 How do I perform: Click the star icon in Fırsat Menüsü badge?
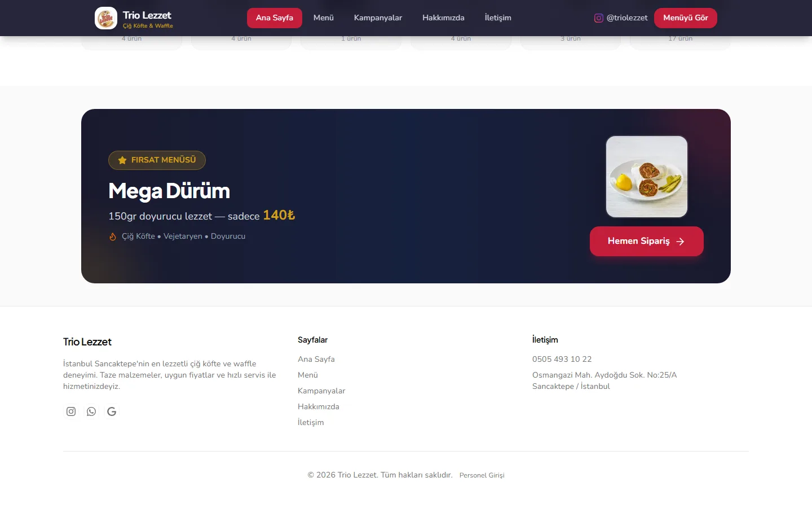pos(122,160)
